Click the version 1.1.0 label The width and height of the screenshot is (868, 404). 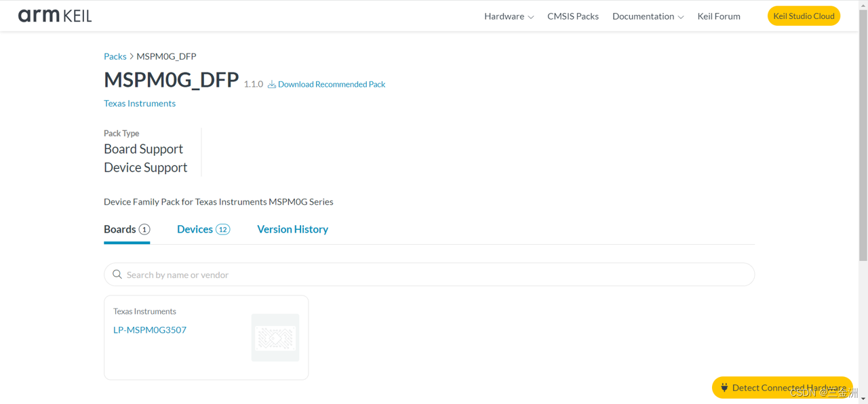click(254, 85)
